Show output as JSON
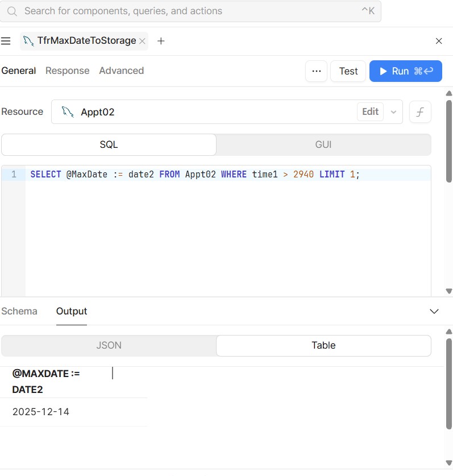The height and width of the screenshot is (476, 453). pos(109,345)
